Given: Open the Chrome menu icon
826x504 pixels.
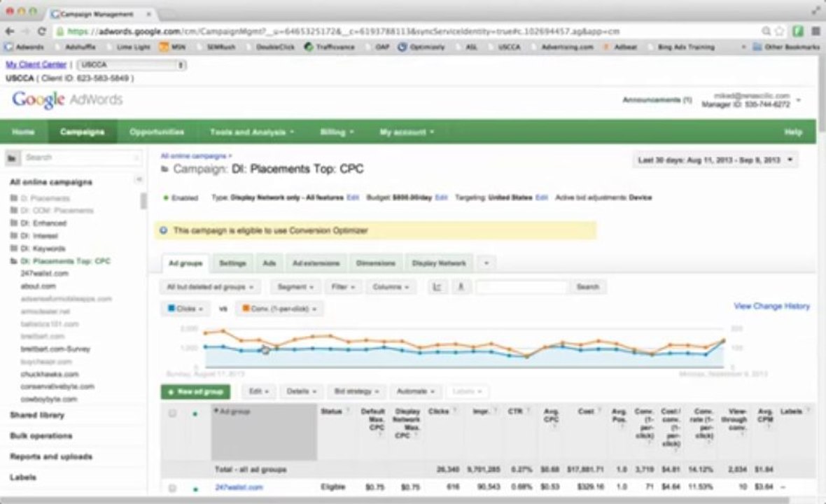Looking at the screenshot, I should pyautogui.click(x=815, y=31).
